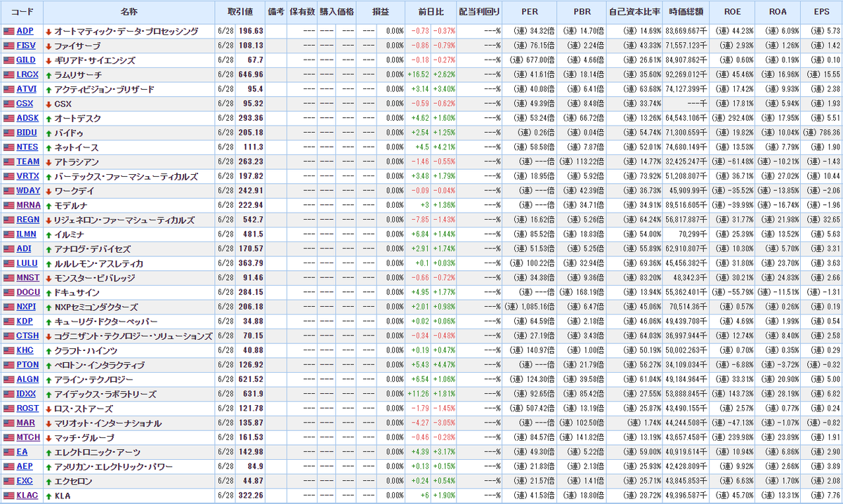This screenshot has width=843, height=504.
Task: Open the KLAC ticker link
Action: click(x=27, y=496)
